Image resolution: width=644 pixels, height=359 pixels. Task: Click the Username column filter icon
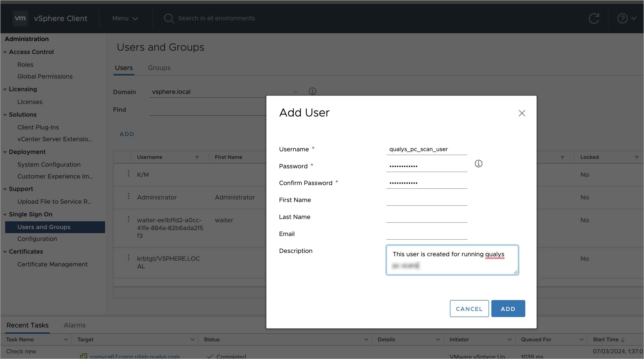(x=197, y=157)
